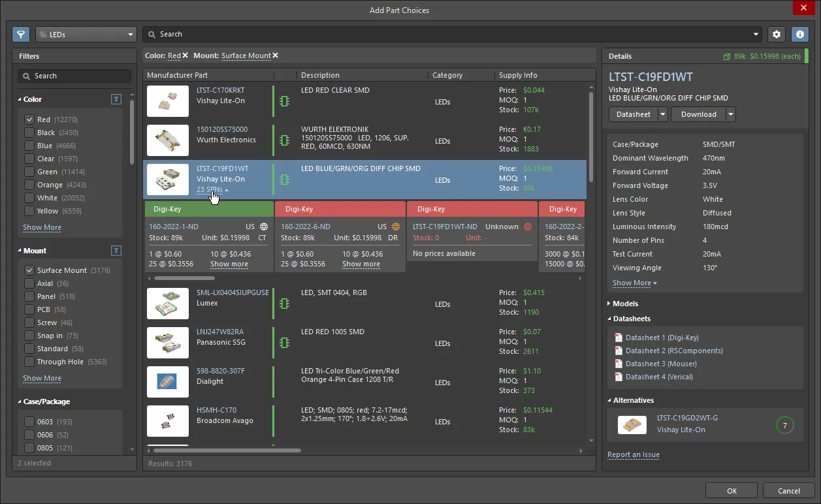Click the component model icon for 150120SS75000
821x504 pixels.
click(284, 140)
